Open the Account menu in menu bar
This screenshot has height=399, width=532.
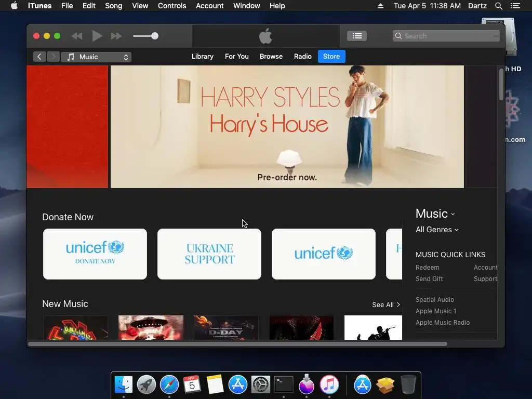point(210,6)
